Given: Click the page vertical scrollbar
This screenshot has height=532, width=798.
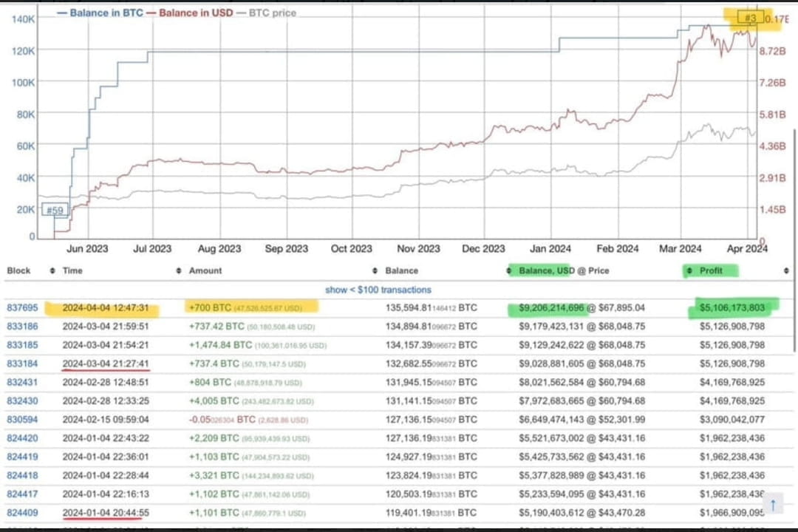Looking at the screenshot, I should (x=794, y=239).
